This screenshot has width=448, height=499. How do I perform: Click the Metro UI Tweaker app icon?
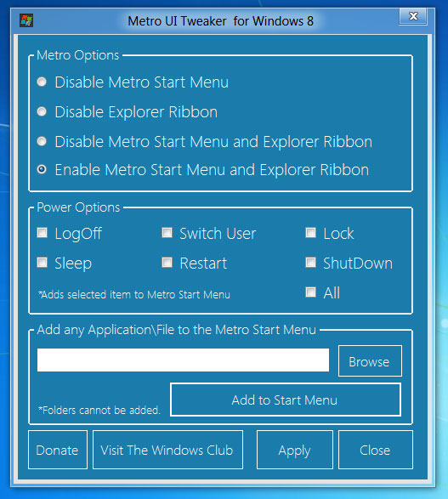click(26, 20)
